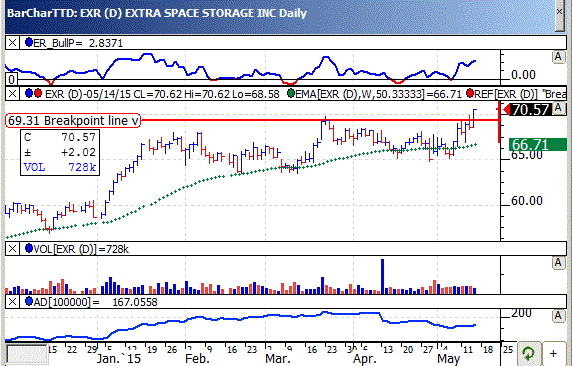Click the AD[100000]= 167.0558 label
Screen dimensions: 572x366
96,302
